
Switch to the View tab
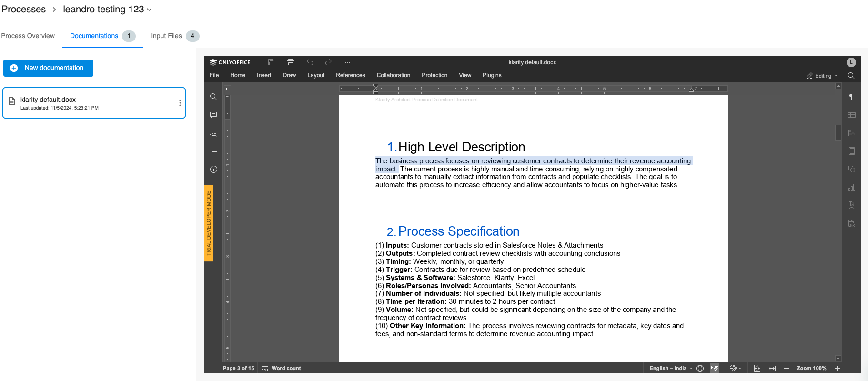coord(465,75)
